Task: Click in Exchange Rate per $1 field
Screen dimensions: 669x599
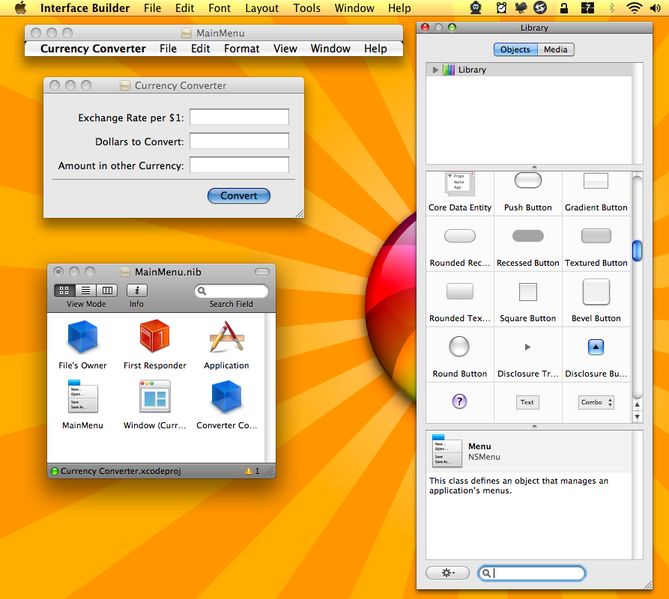Action: pos(239,117)
